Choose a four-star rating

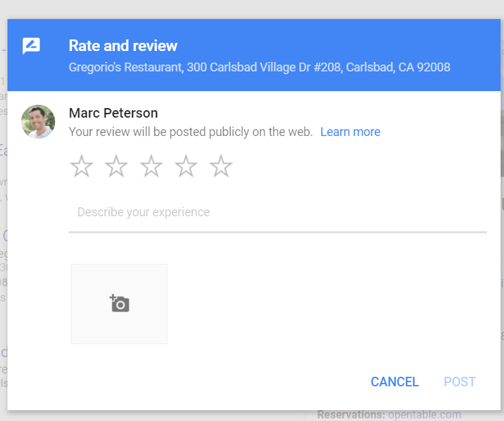[x=186, y=166]
